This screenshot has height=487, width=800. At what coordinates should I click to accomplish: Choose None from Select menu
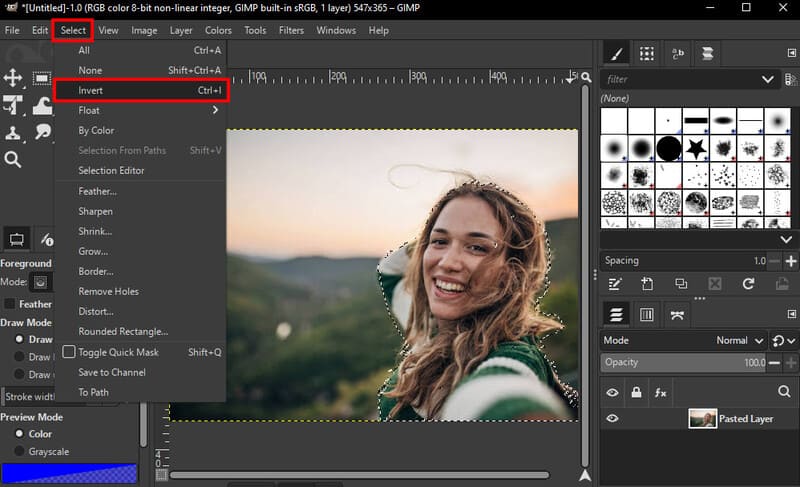click(x=141, y=70)
